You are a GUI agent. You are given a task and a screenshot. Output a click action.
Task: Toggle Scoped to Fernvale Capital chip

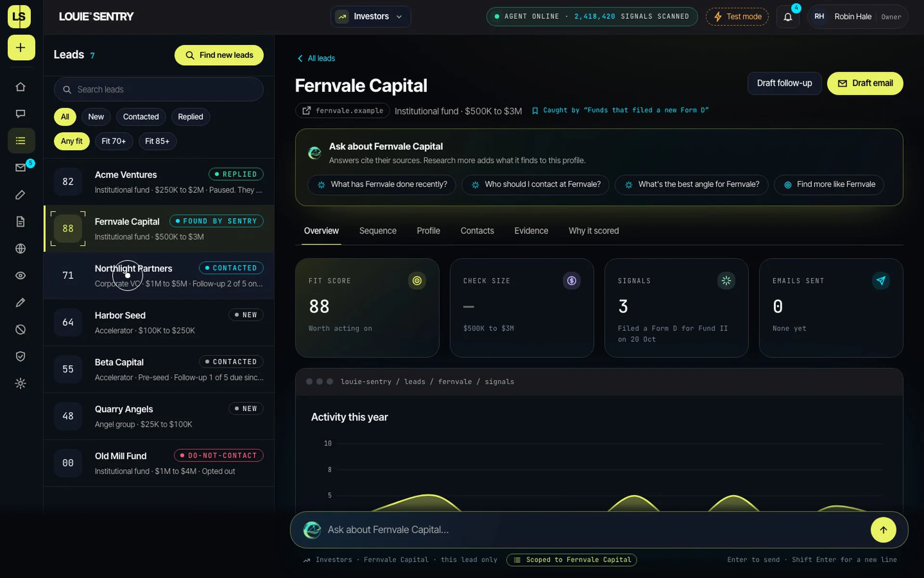point(571,560)
